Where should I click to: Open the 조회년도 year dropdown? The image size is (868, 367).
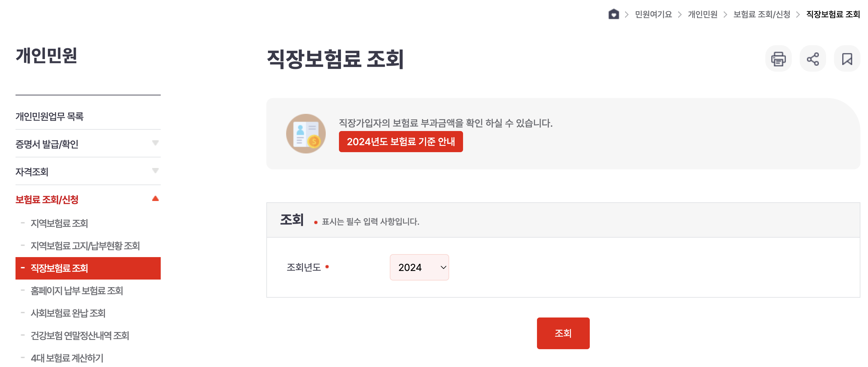(x=419, y=267)
